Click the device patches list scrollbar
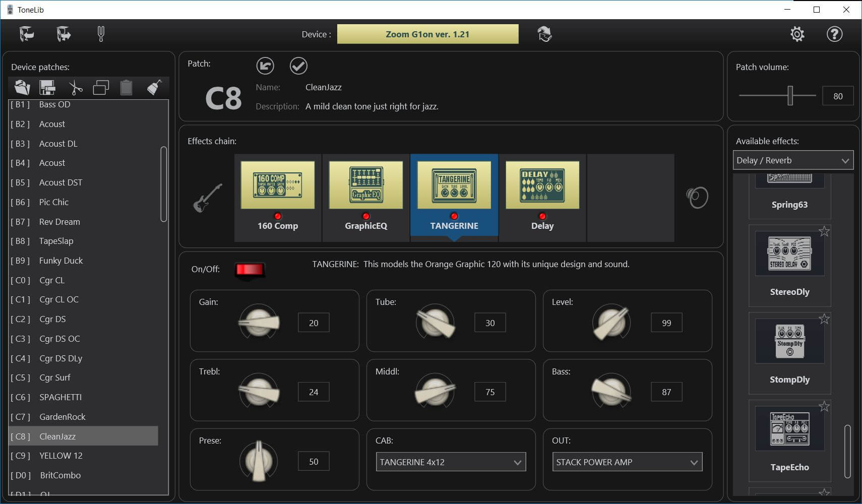 [163, 184]
